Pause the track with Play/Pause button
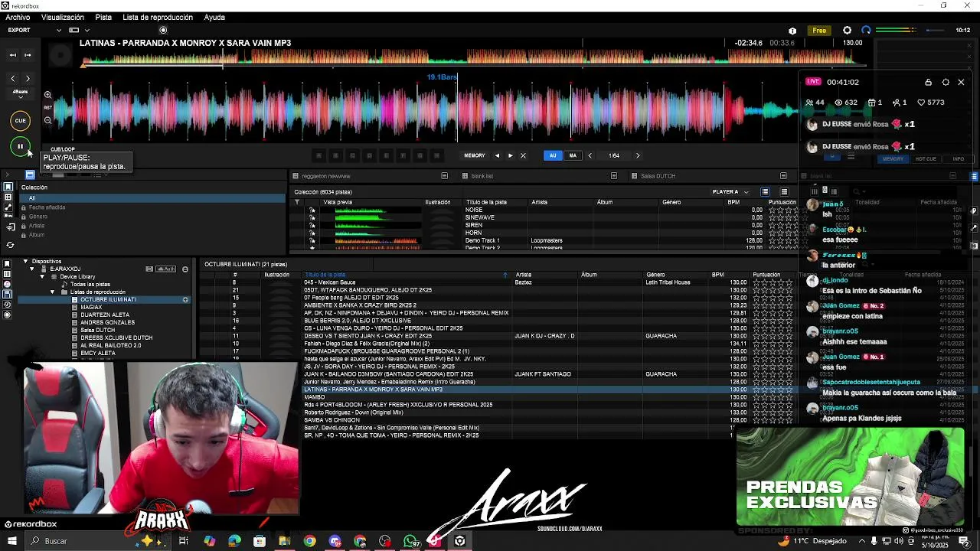This screenshot has width=980, height=551. point(21,146)
